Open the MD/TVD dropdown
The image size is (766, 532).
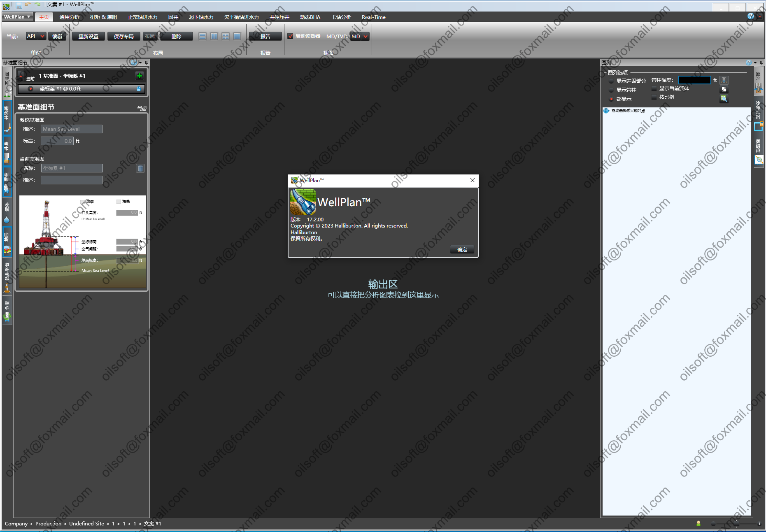click(x=359, y=36)
